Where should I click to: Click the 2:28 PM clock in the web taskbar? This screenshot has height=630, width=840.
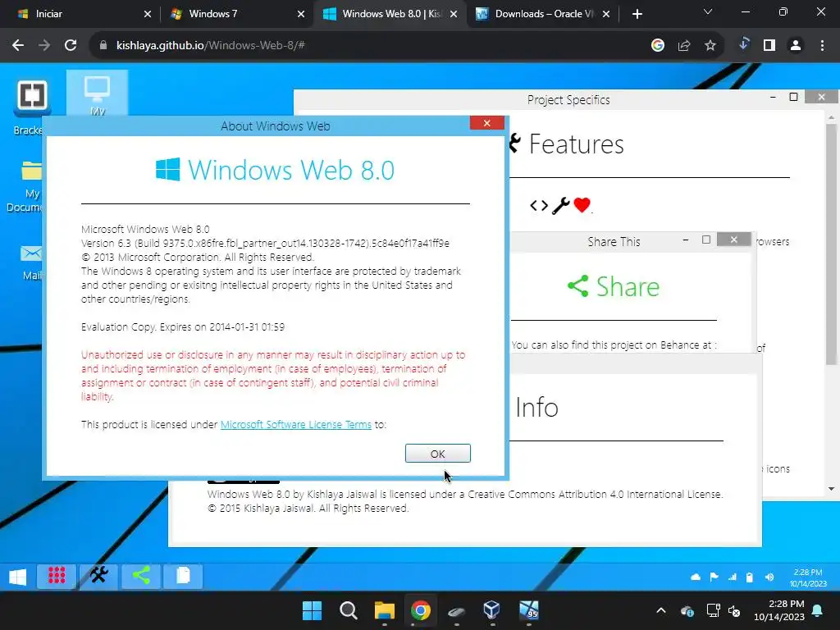[808, 577]
